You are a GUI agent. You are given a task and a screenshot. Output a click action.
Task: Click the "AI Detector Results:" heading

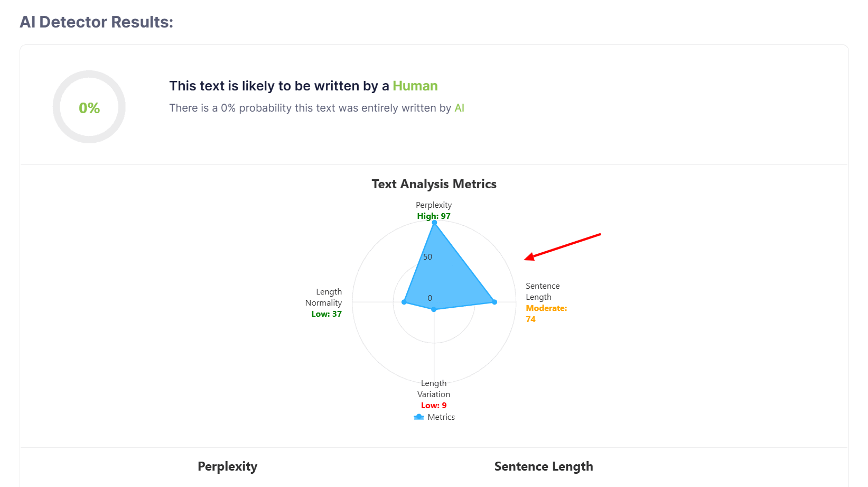(x=97, y=22)
